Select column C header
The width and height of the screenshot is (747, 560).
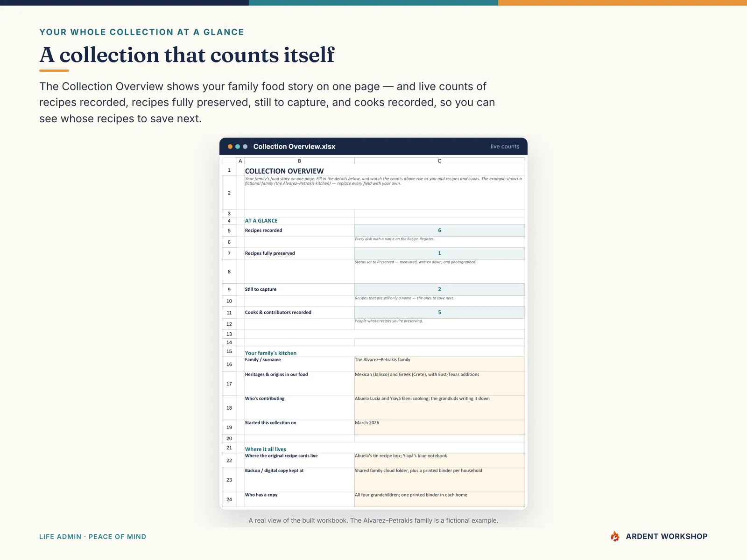click(439, 161)
